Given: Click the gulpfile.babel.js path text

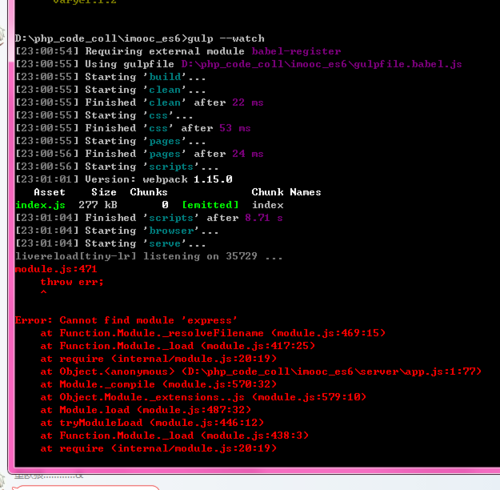Looking at the screenshot, I should tap(322, 64).
